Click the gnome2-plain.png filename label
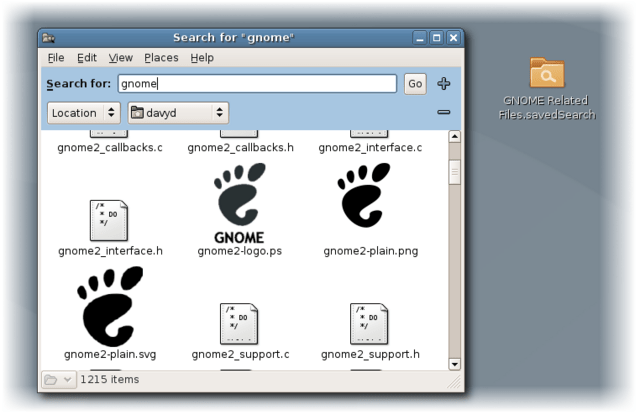Image resolution: width=640 pixels, height=415 pixels. point(371,251)
